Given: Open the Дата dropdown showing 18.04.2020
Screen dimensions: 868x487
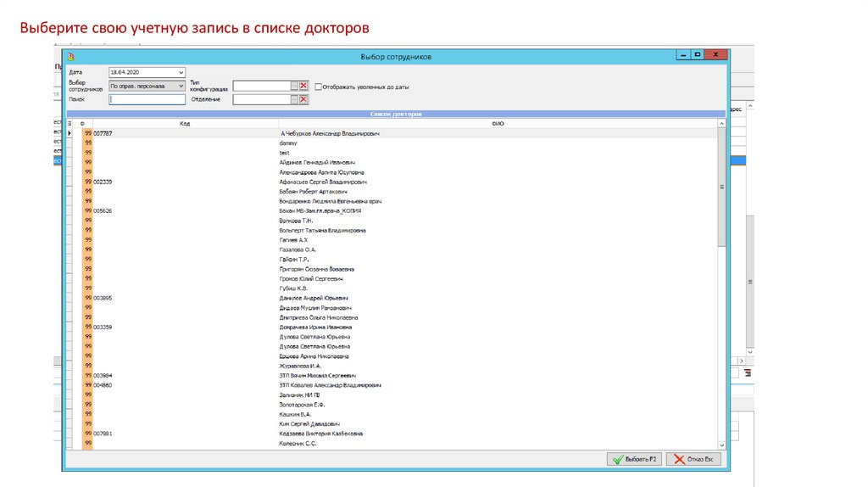Looking at the screenshot, I should click(181, 73).
